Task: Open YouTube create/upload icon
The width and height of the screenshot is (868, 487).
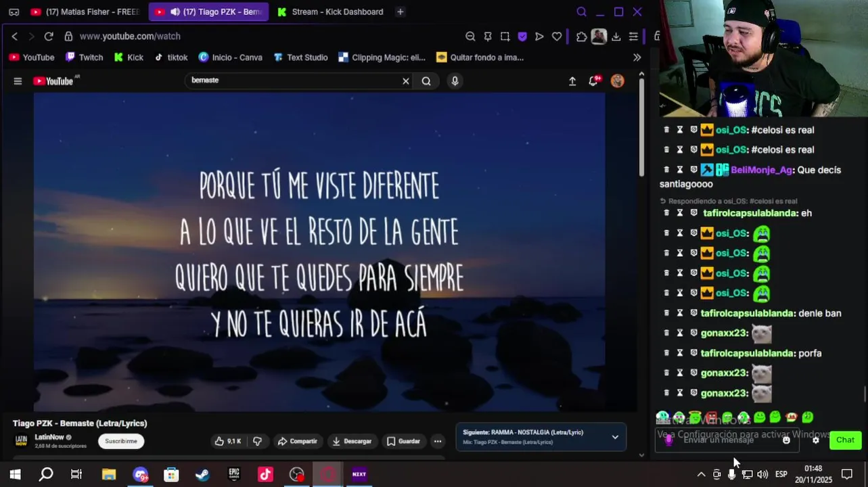Action: pyautogui.click(x=572, y=81)
